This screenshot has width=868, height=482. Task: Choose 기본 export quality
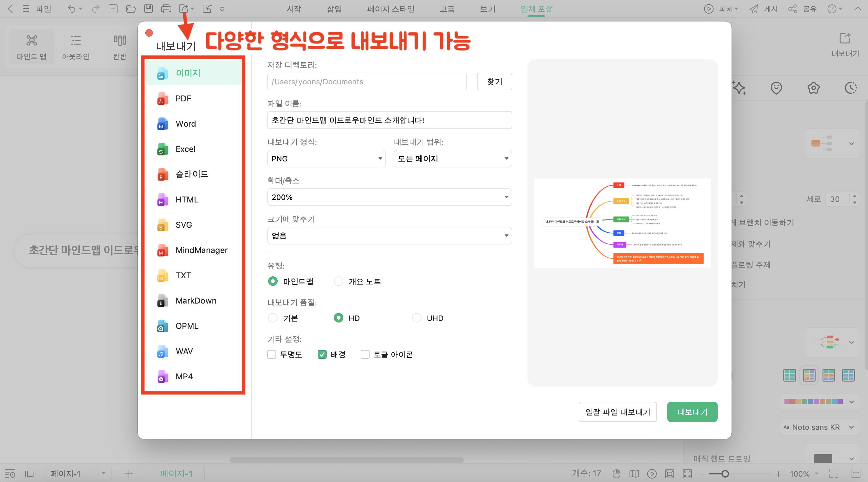click(273, 318)
